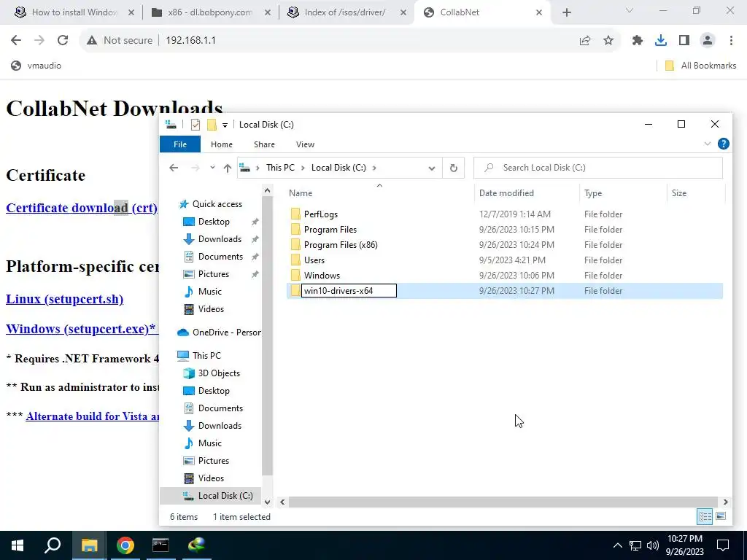Click Windows (setupcert.exe) link
Screen dimensions: 747x560
point(80,329)
